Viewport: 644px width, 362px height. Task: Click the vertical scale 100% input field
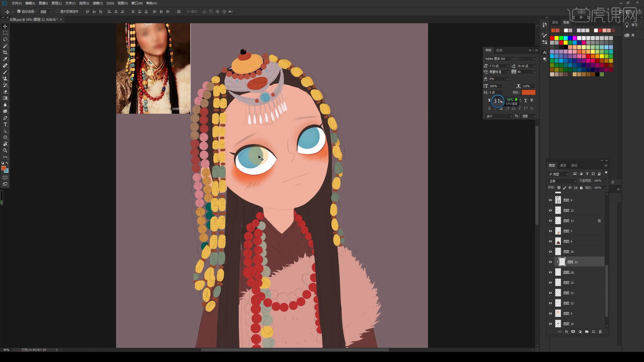[496, 86]
